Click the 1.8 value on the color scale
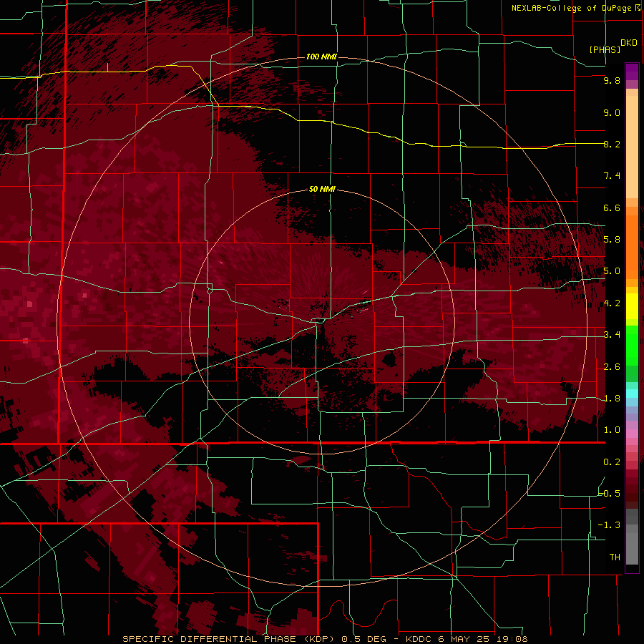 (x=612, y=399)
